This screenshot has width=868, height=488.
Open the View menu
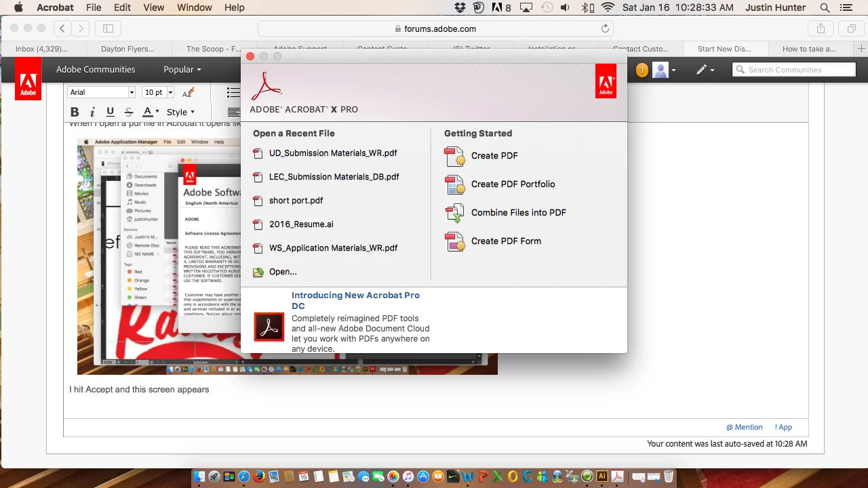(154, 7)
